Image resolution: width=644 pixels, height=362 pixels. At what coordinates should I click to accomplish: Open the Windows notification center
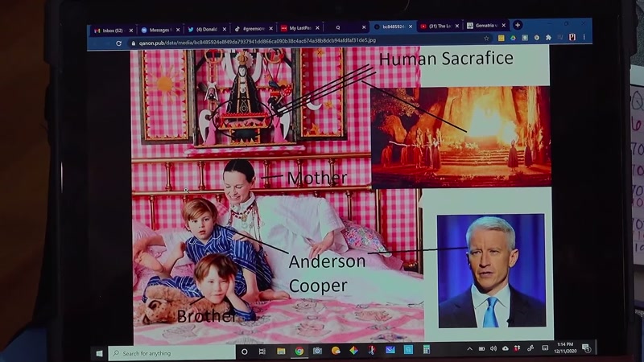[587, 348]
